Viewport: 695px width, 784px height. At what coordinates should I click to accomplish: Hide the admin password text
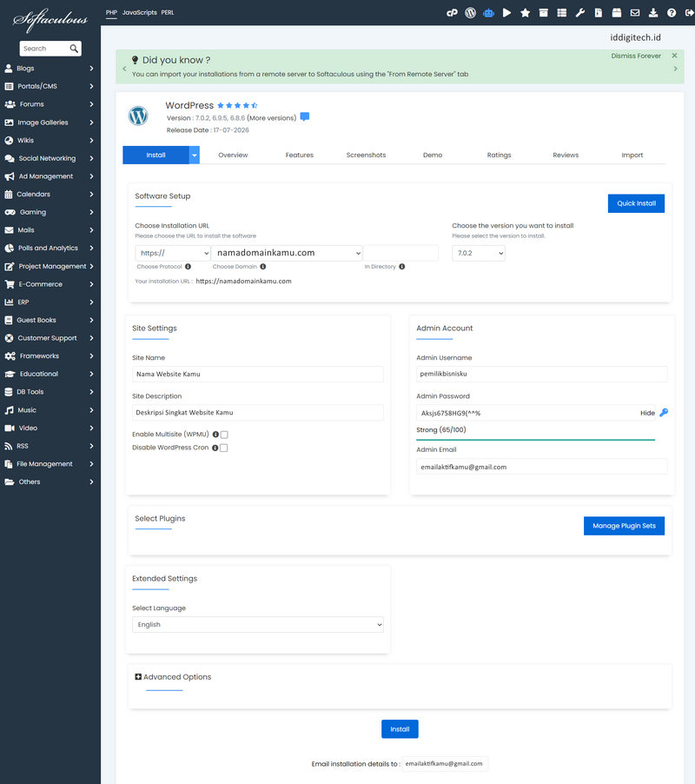click(647, 413)
